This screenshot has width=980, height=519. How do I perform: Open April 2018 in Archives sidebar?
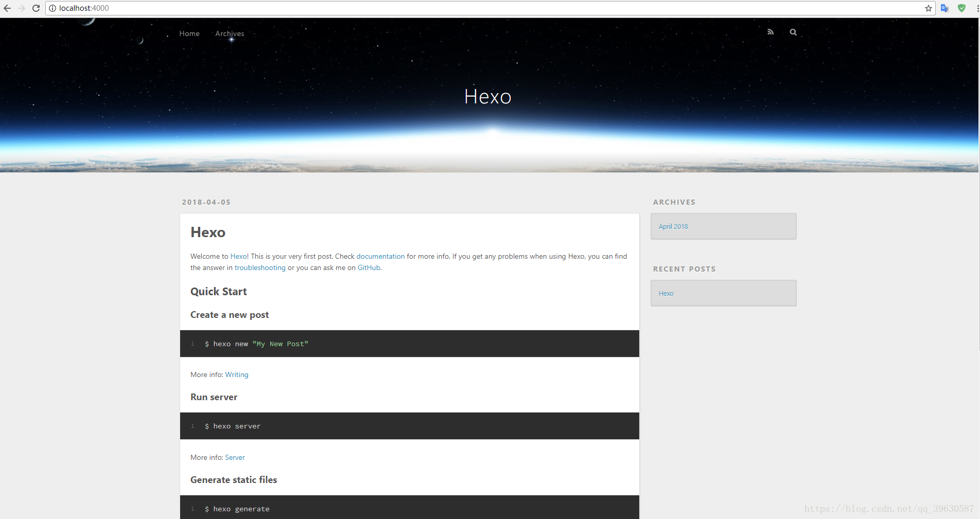673,226
